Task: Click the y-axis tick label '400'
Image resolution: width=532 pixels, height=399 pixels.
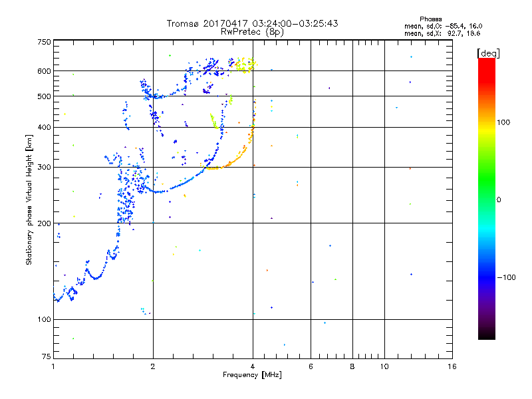Action: pos(44,127)
